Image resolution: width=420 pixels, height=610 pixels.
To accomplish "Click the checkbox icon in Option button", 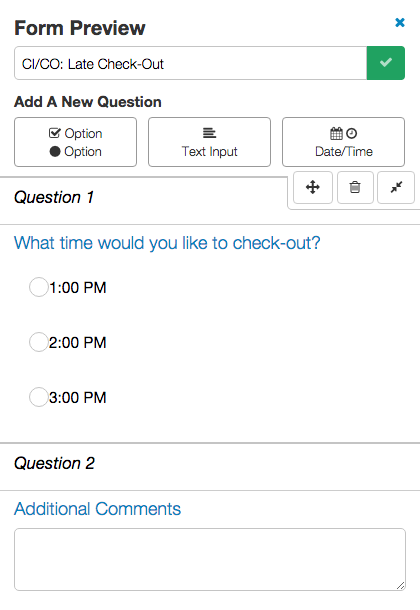I will (x=55, y=133).
